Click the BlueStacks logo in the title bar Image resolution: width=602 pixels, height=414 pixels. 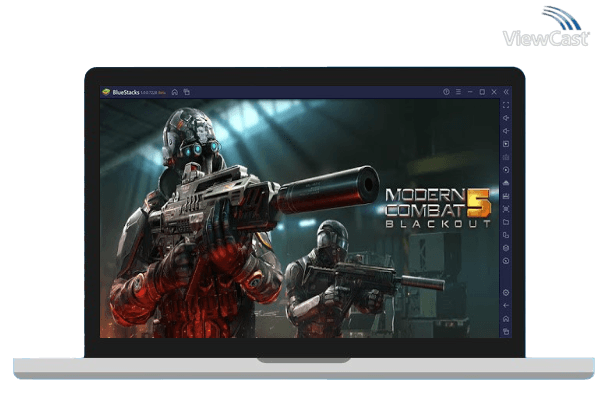(x=106, y=92)
